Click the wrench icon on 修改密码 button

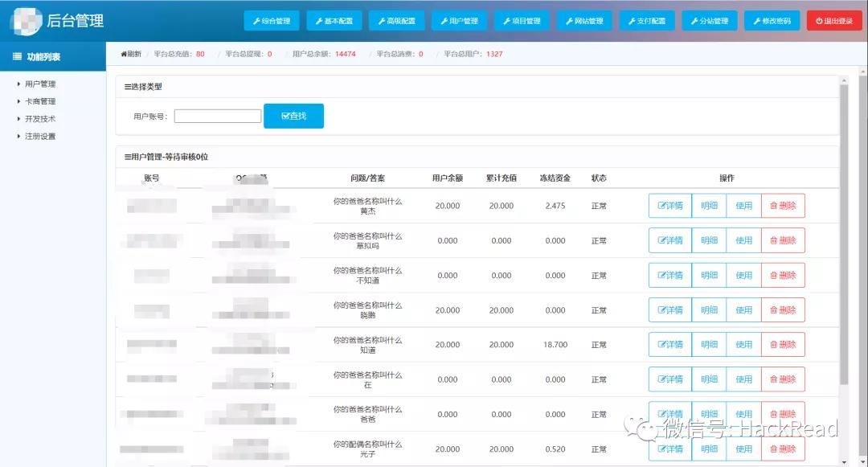point(759,20)
